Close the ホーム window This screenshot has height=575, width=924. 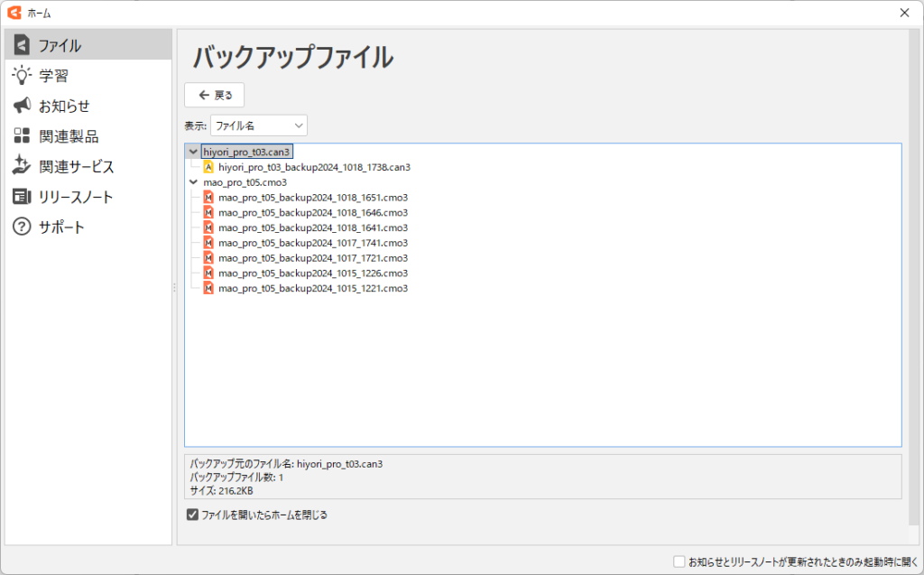[x=904, y=12]
